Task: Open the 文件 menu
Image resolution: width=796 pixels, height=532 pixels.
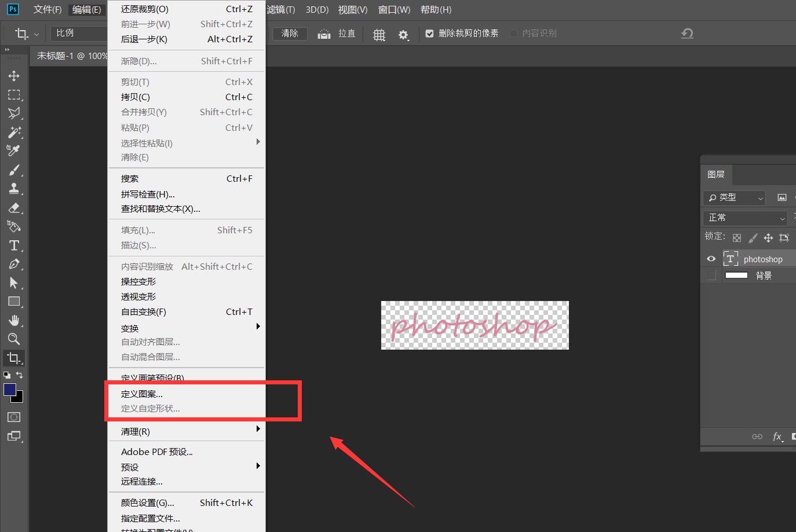Action: pyautogui.click(x=48, y=10)
